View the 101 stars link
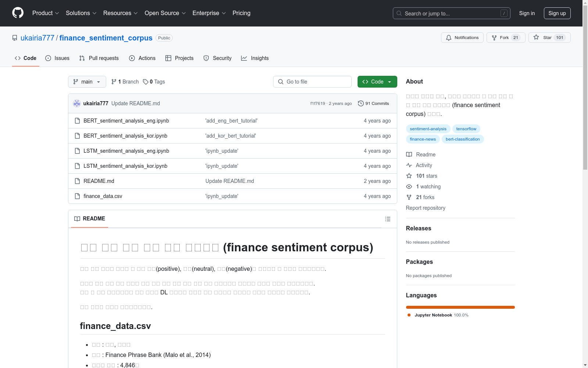The height and width of the screenshot is (368, 588). pyautogui.click(x=422, y=176)
